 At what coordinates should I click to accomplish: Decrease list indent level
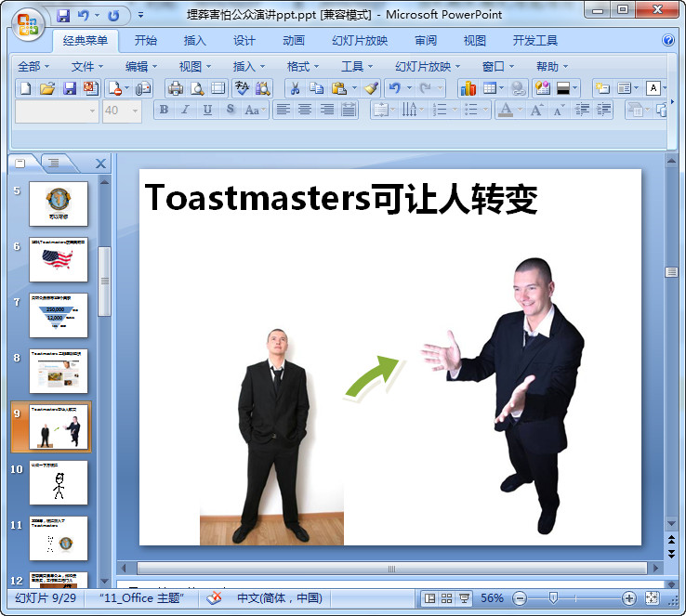(582, 110)
